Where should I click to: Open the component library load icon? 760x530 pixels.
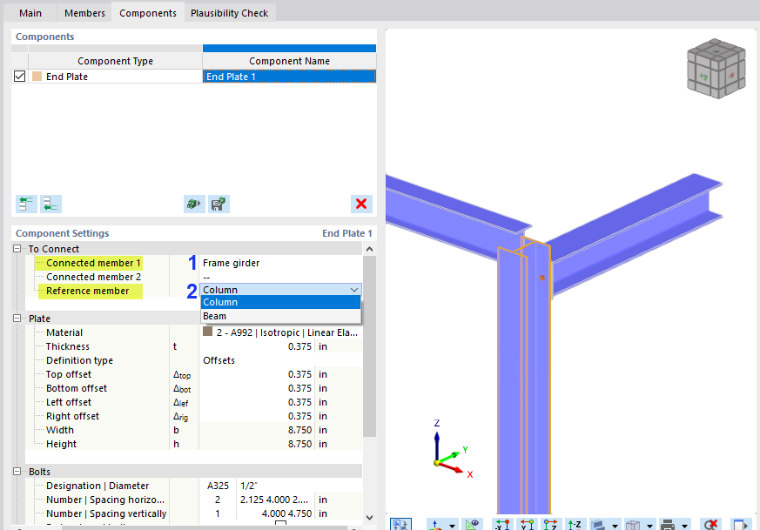194,204
